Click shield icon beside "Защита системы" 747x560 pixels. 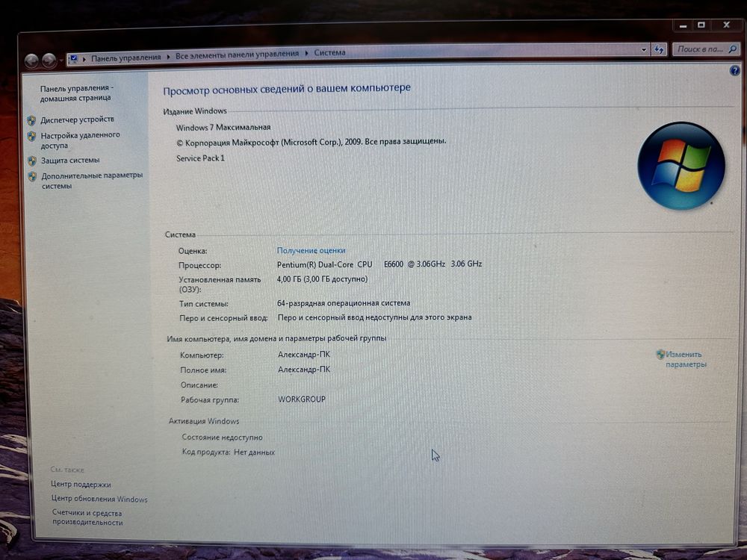[x=32, y=161]
